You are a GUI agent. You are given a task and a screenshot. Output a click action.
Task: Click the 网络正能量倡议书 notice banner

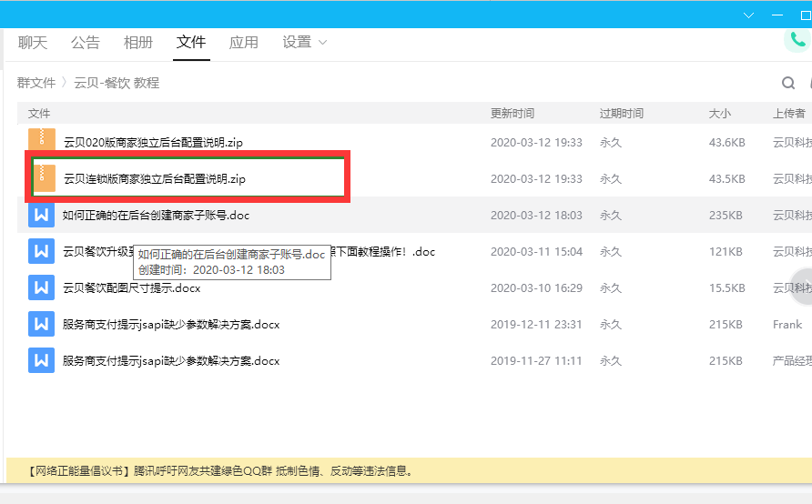409,470
